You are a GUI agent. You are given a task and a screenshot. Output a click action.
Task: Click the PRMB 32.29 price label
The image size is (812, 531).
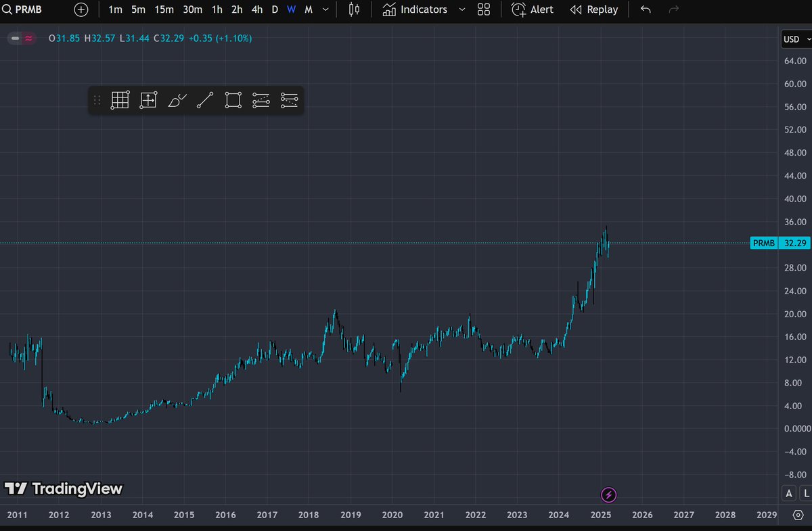[x=780, y=244]
